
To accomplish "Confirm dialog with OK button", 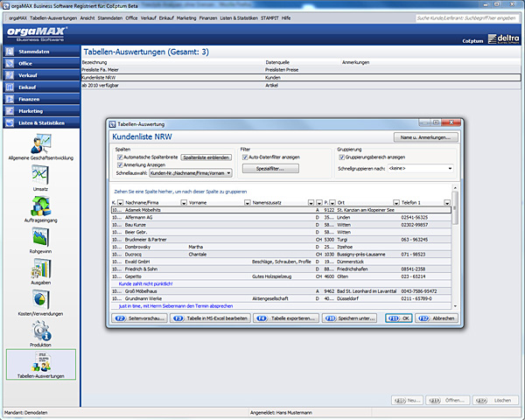I will pyautogui.click(x=398, y=318).
